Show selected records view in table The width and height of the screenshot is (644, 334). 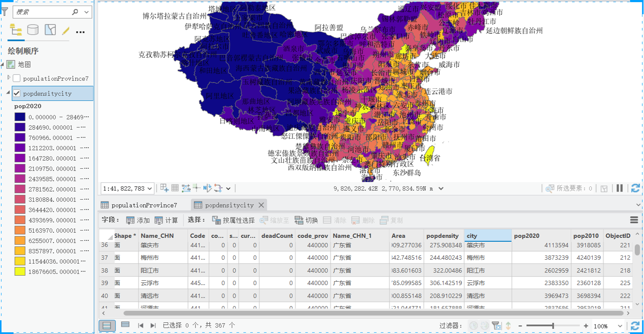coord(125,325)
